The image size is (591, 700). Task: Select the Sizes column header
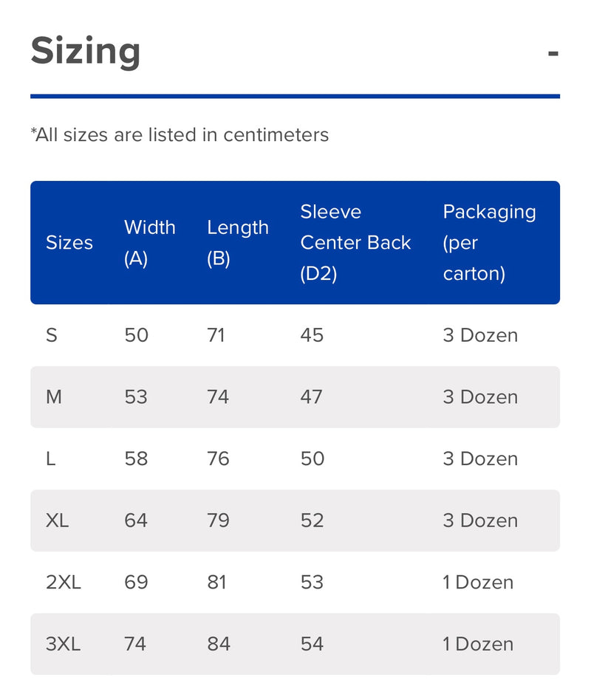click(69, 242)
